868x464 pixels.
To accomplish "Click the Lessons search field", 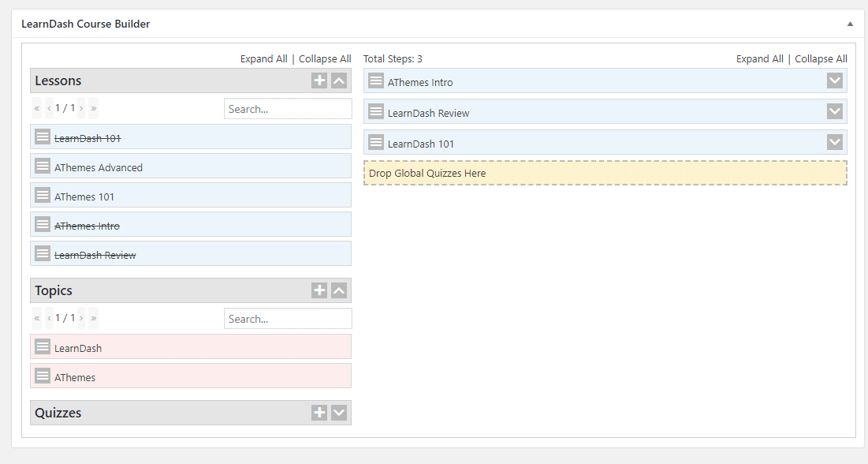I will [x=288, y=109].
